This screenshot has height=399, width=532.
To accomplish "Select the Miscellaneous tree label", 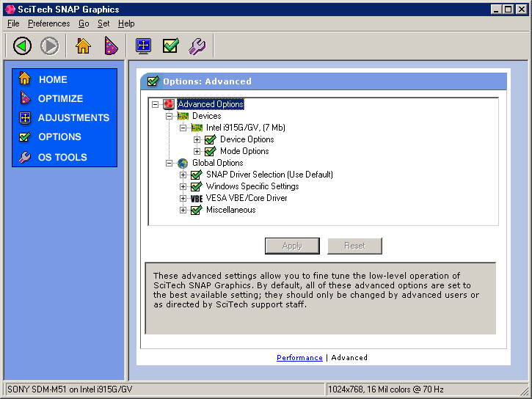I will click(x=230, y=210).
